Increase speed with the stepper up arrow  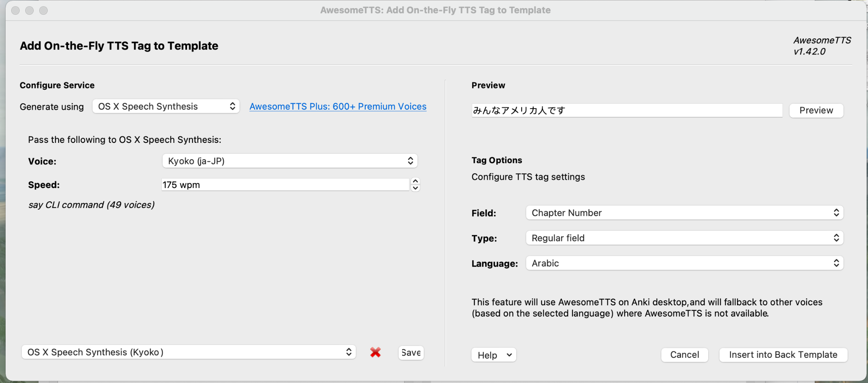coord(415,181)
